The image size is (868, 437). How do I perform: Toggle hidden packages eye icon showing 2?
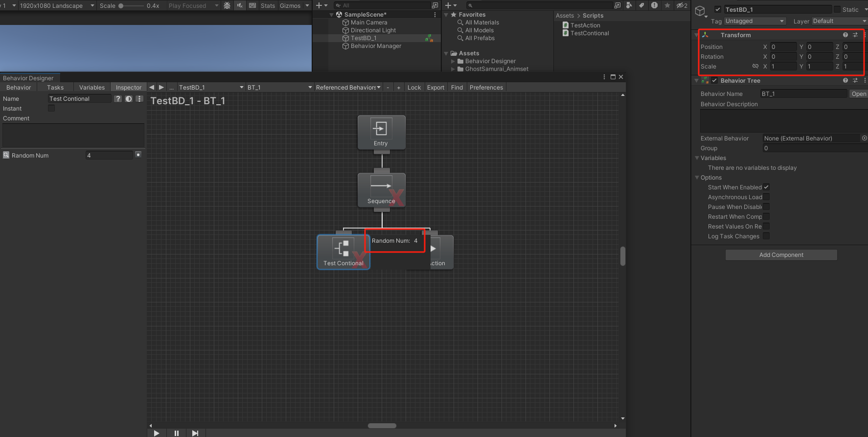[682, 5]
